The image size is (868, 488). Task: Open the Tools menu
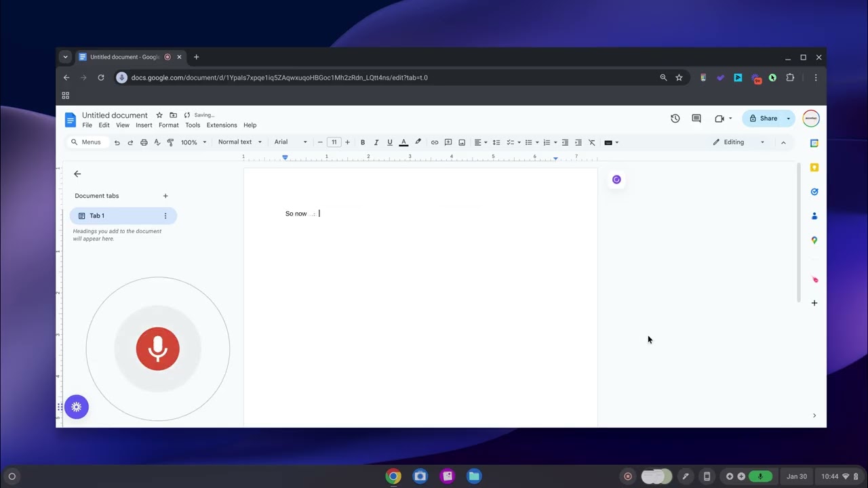tap(193, 125)
